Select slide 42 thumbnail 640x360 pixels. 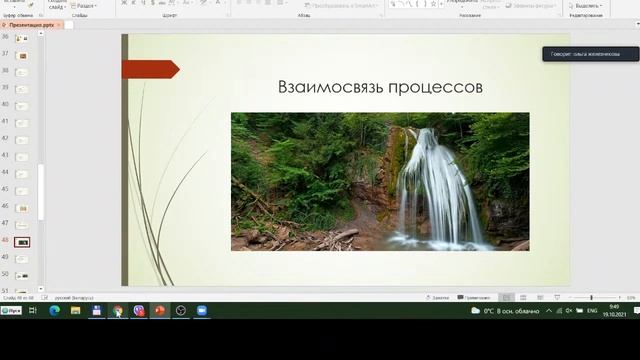[22, 140]
